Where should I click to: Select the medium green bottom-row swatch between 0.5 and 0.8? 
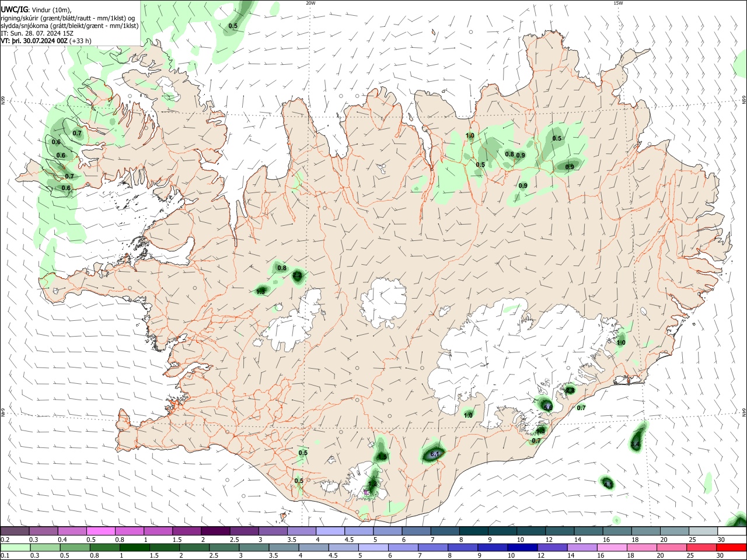pos(75,547)
